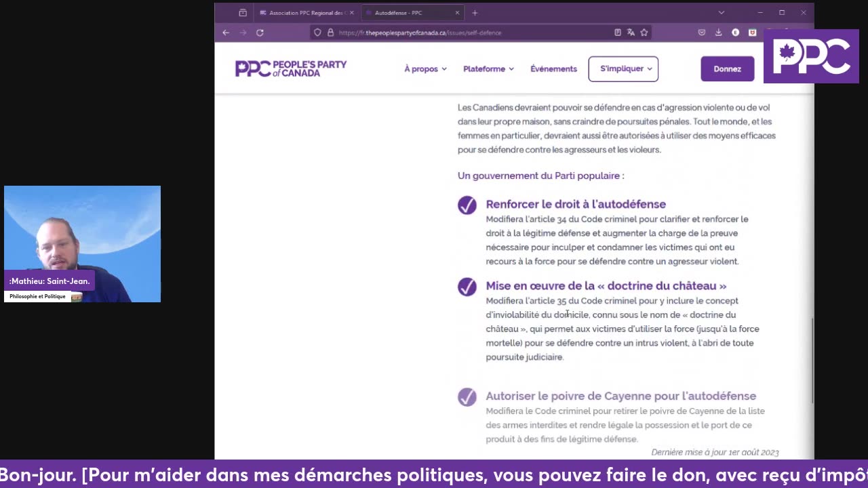The height and width of the screenshot is (488, 868).
Task: View site security via the padlock icon
Action: tap(330, 33)
